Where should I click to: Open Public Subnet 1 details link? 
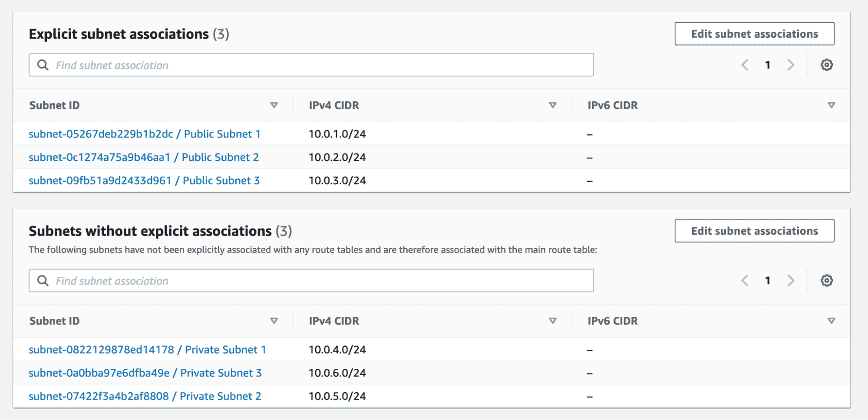tap(144, 134)
